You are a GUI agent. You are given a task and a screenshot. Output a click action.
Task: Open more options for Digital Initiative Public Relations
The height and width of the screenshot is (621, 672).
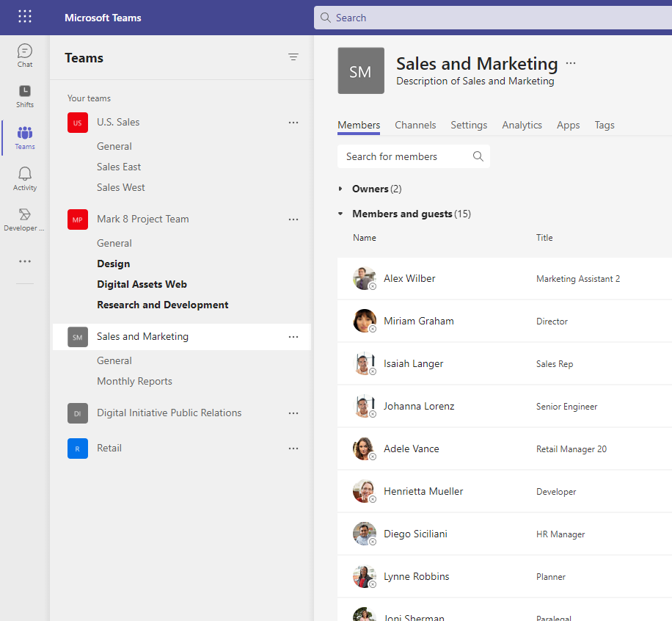click(293, 413)
